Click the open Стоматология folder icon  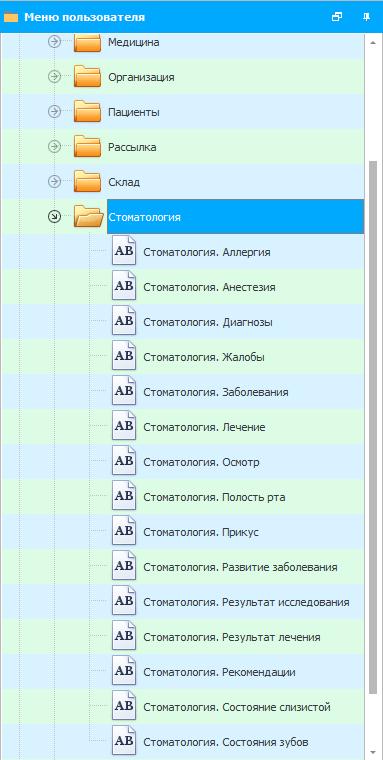88,217
